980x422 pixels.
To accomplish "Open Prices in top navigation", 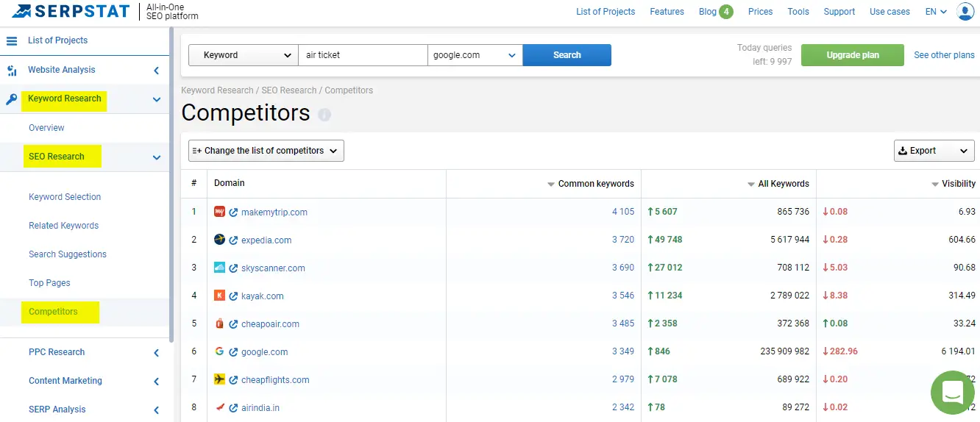I will coord(760,12).
